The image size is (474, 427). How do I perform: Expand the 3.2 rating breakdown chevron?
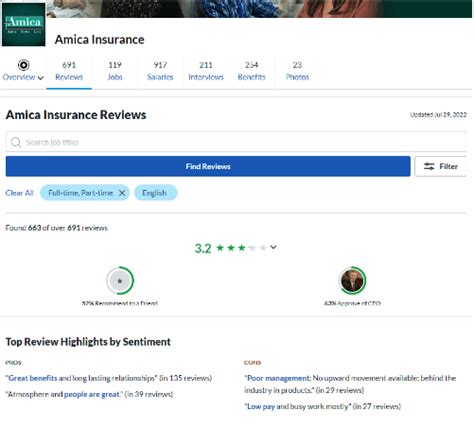pyautogui.click(x=273, y=247)
